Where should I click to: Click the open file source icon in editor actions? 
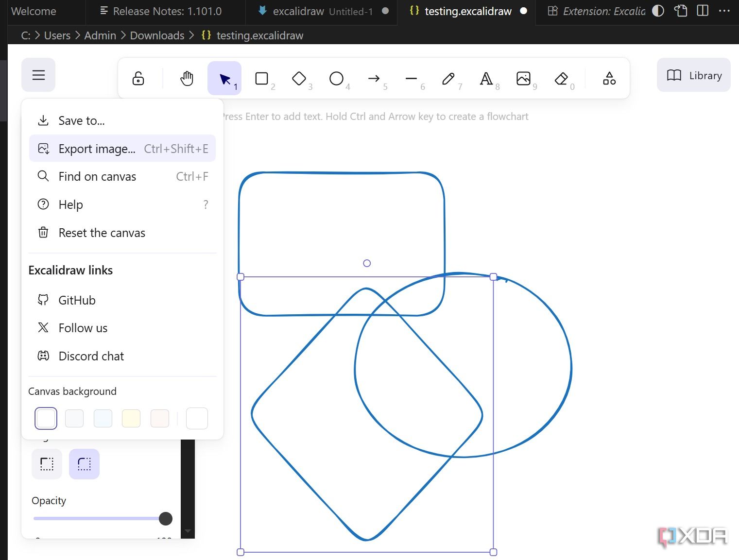tap(681, 11)
